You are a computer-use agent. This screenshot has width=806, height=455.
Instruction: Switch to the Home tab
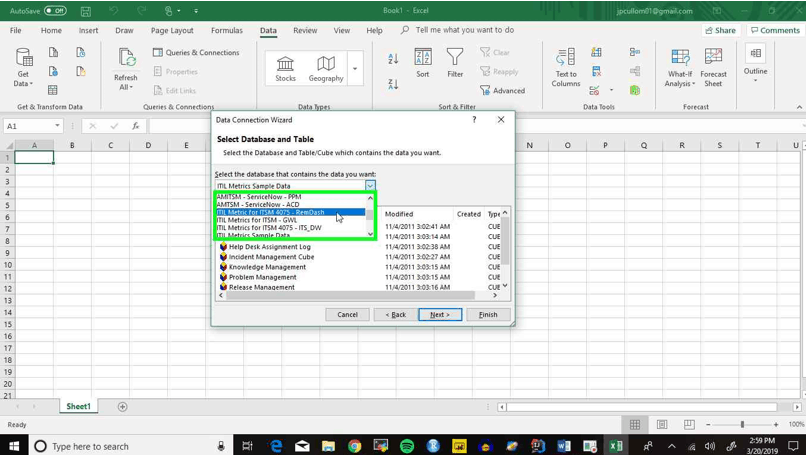51,30
